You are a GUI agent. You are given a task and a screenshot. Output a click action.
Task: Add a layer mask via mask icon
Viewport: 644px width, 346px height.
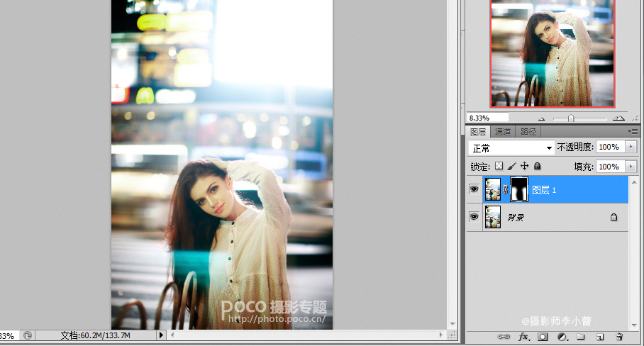(x=543, y=337)
